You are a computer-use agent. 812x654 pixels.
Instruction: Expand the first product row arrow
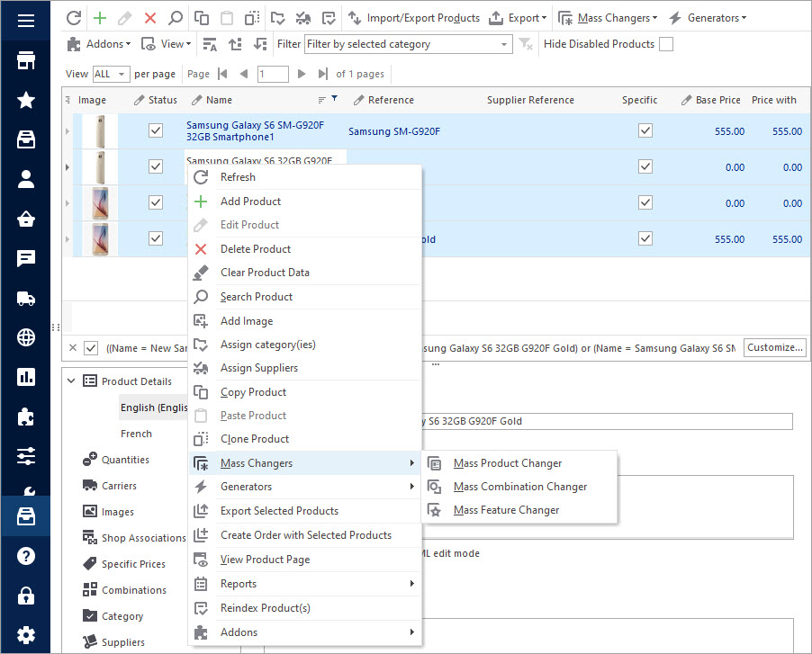68,131
